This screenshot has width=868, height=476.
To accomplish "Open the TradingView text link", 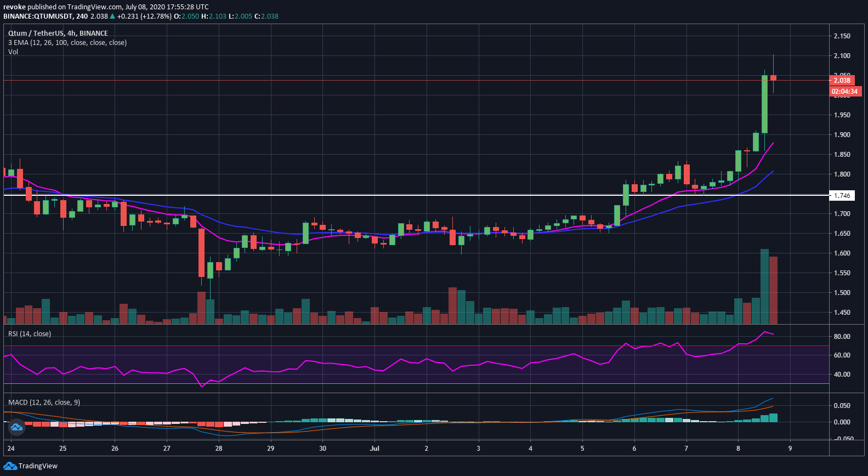I will (x=38, y=466).
